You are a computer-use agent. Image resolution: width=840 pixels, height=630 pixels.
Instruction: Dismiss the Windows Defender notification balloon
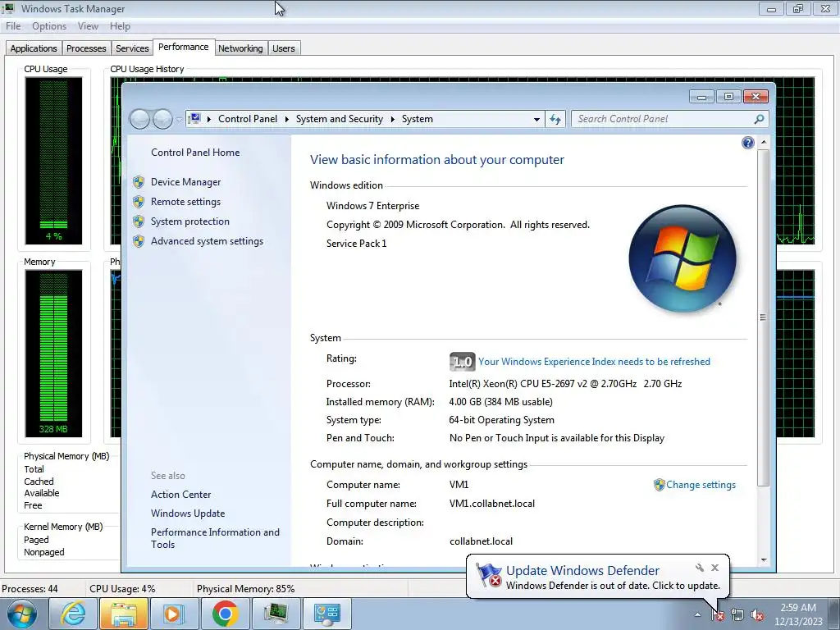714,568
